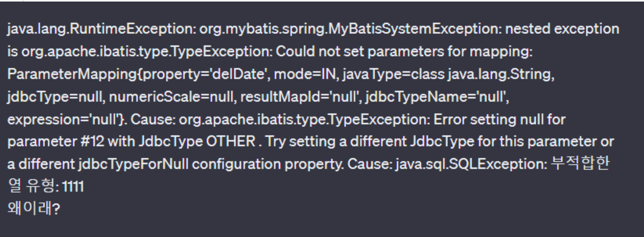
Task: Click the 'Error setting null for' phrase
Action: (499, 119)
